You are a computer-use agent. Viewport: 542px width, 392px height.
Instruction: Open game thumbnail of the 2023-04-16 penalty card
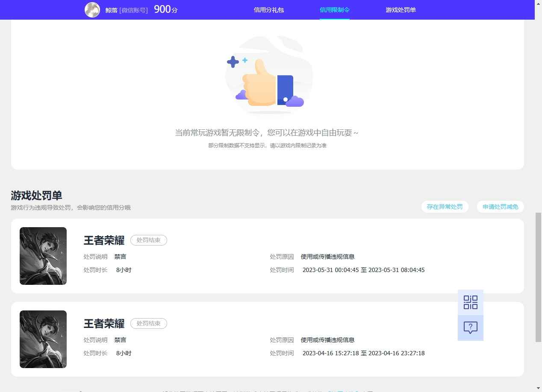click(43, 339)
